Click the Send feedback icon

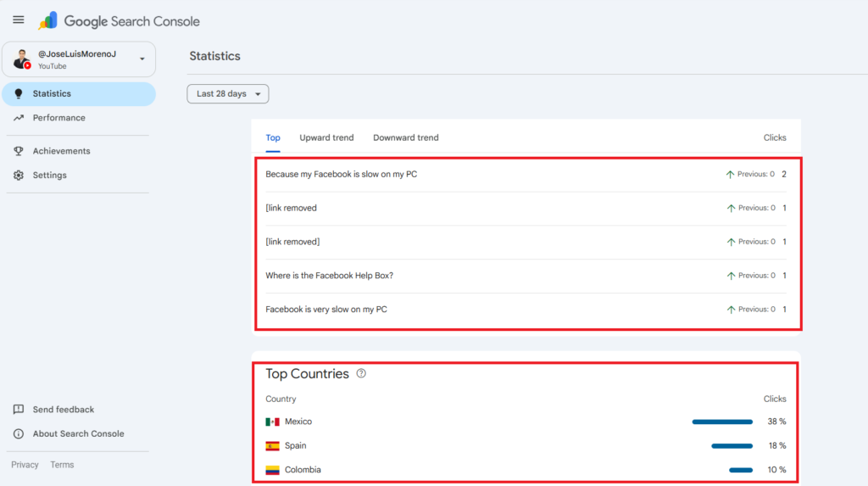[19, 410]
